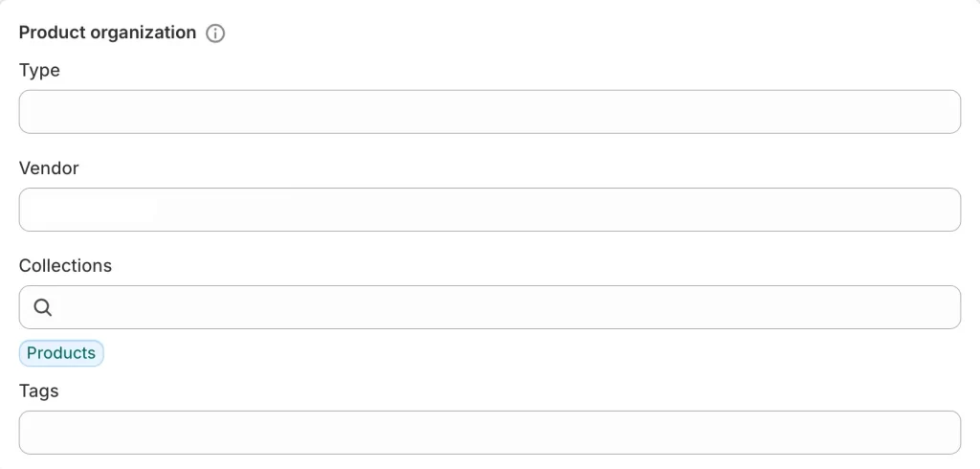Expand Vendor suggestions via its field

(x=489, y=210)
